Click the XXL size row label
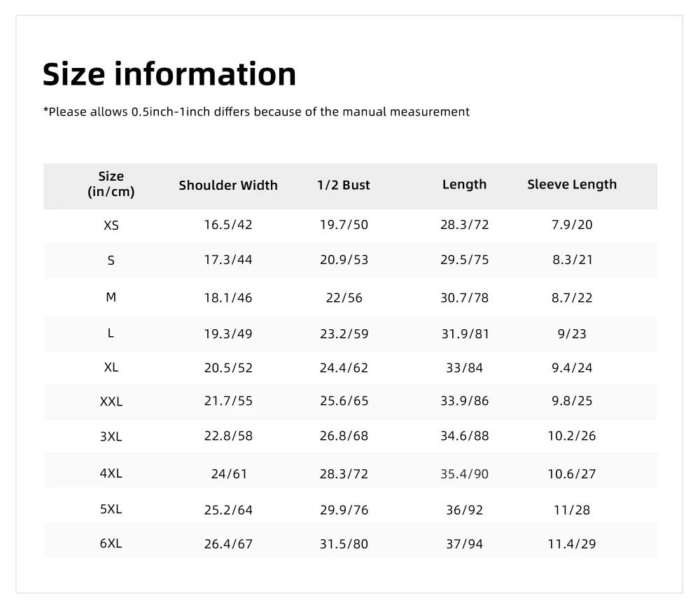Screen dimensions: 700x610 [111, 401]
